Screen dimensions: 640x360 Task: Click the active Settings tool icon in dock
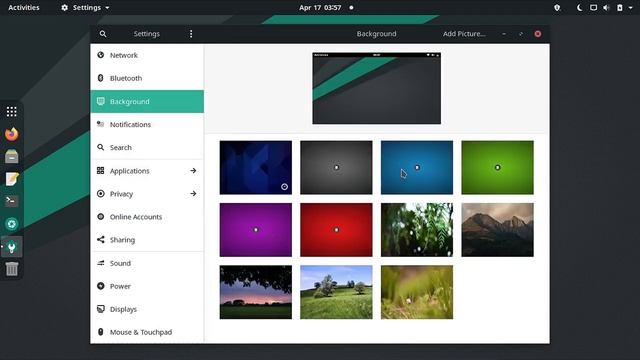pos(11,247)
